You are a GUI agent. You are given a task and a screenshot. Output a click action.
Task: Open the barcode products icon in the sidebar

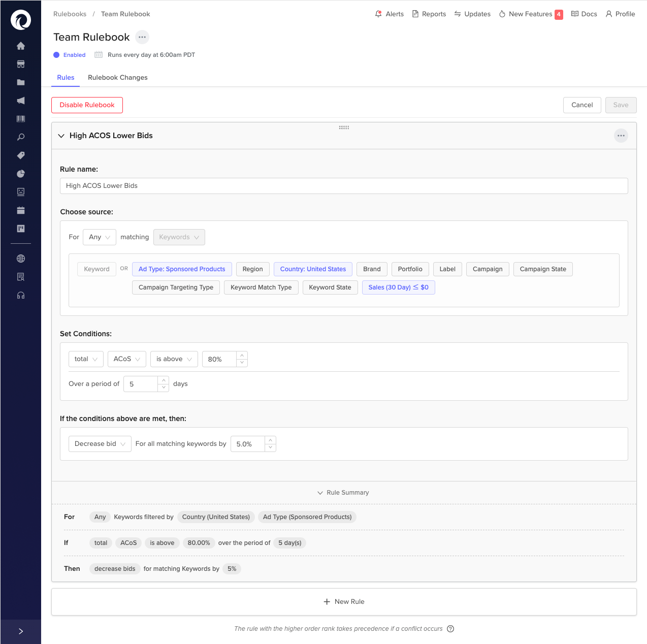coord(21,119)
